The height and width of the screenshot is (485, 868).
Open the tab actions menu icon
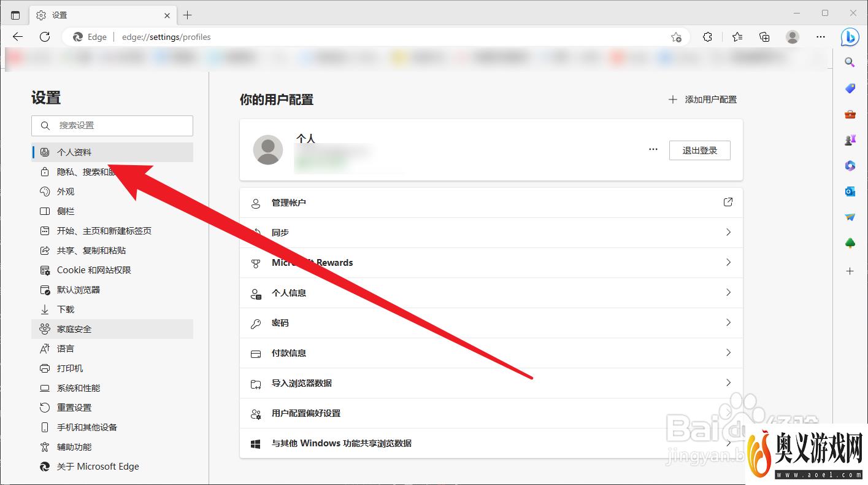pyautogui.click(x=15, y=15)
